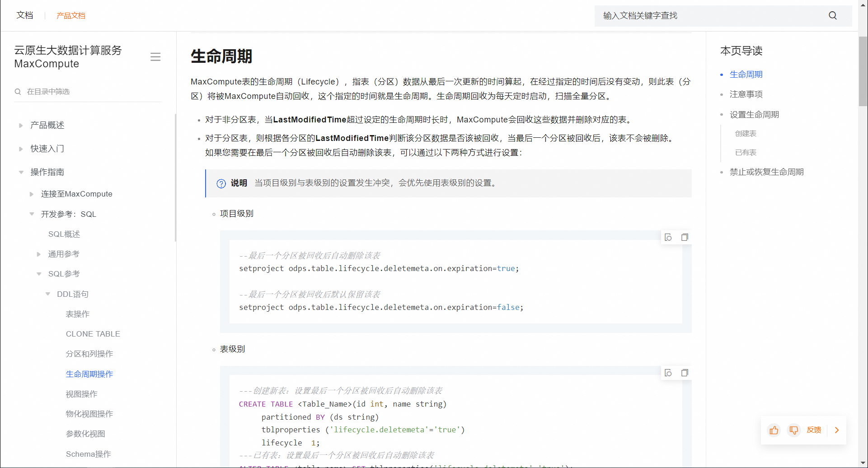Screen dimensions: 868x468
Task: Click the search magnifier icon in header
Action: (832, 16)
